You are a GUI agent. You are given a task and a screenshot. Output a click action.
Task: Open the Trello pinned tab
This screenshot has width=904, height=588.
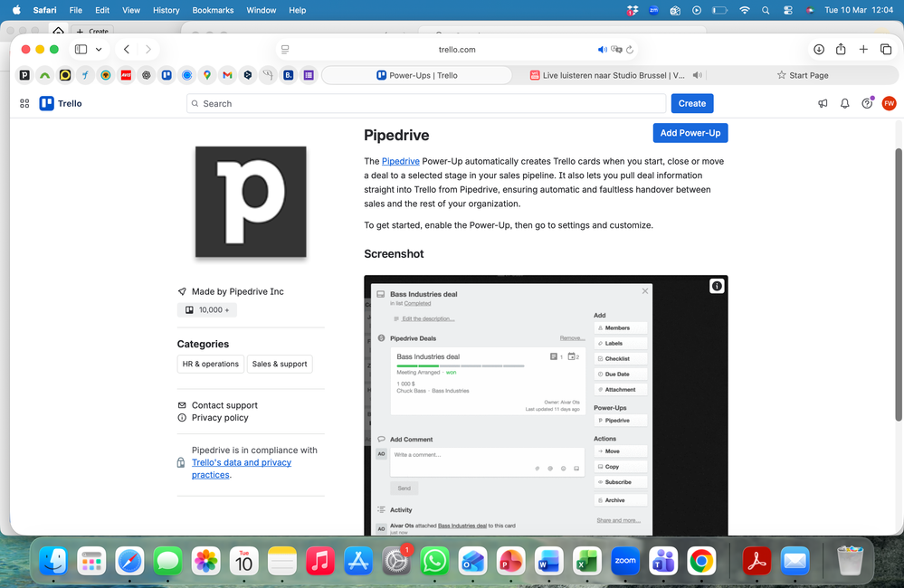click(167, 75)
